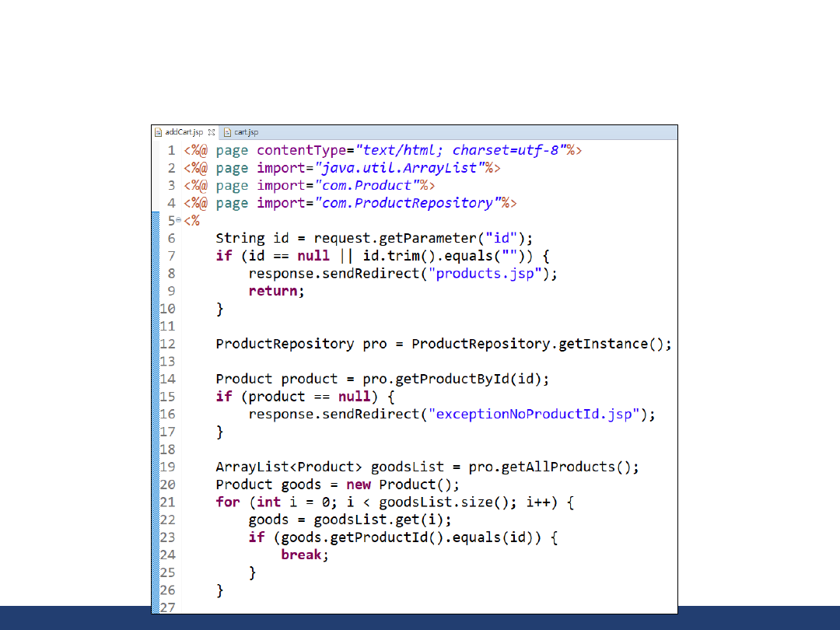Click the return keyword on line 9
The image size is (840, 630).
coord(272,291)
